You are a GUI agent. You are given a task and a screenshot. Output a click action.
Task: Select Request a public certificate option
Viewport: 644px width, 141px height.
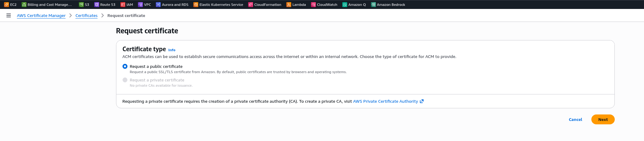[x=125, y=66]
